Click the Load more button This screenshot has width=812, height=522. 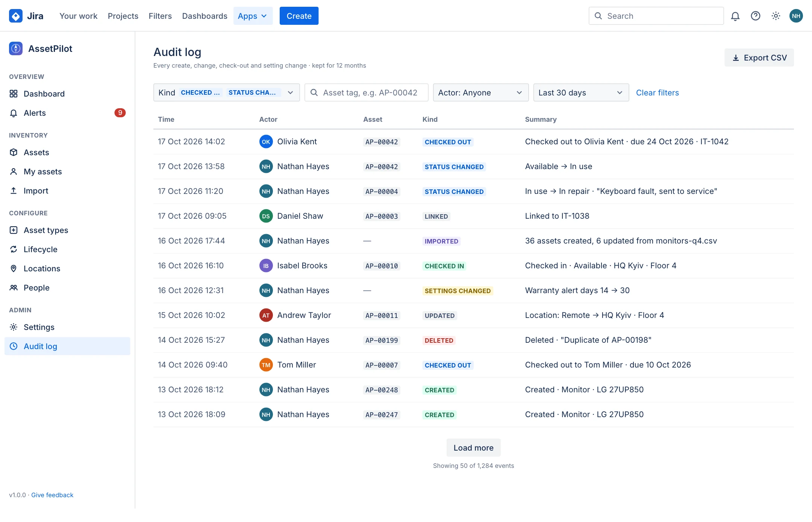[x=473, y=448]
